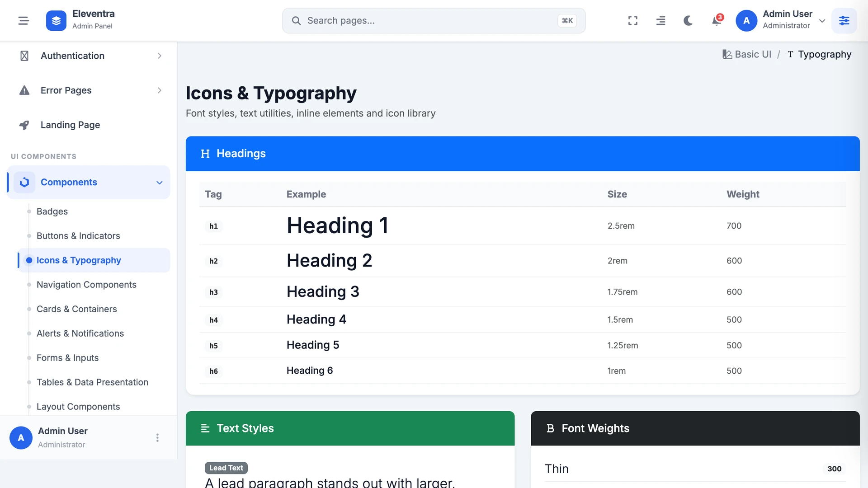Open the Landing Page menu item

pos(89,125)
